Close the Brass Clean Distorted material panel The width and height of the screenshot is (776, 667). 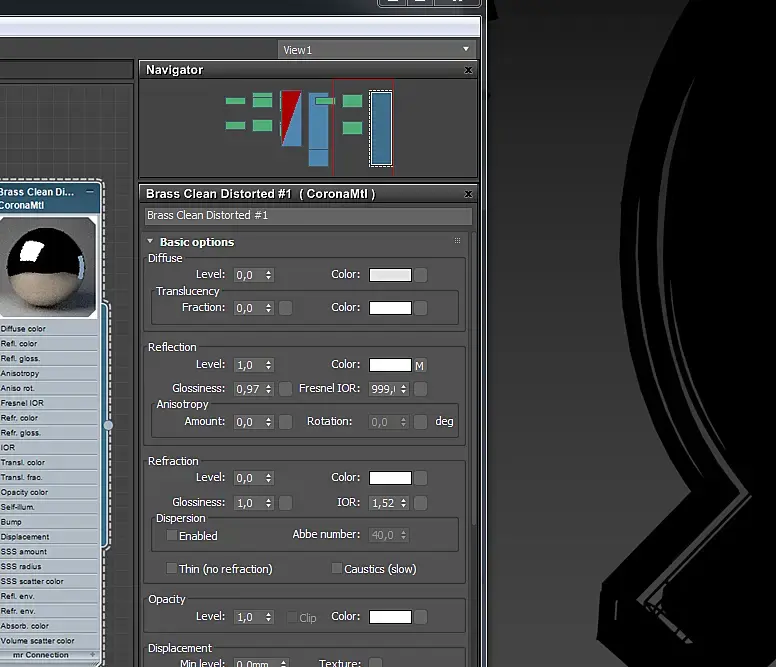(468, 194)
